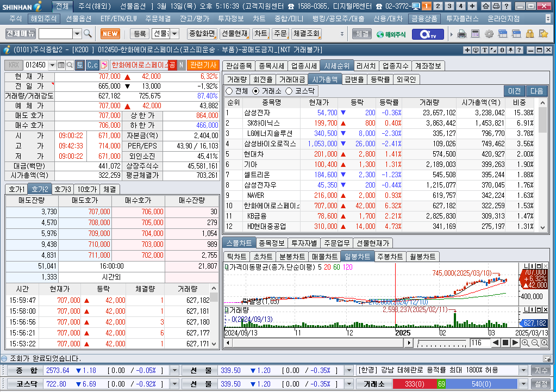Image resolution: width=556 pixels, height=392 pixels.
Task: Toggle the N button beside stock name
Action: (x=181, y=65)
